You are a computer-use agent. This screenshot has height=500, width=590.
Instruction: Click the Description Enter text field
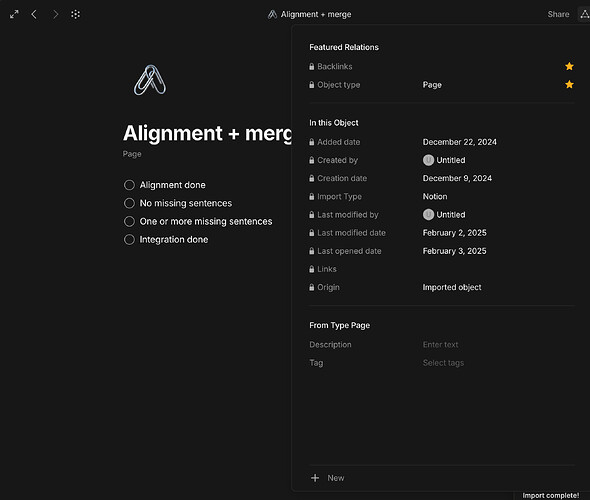coord(440,345)
